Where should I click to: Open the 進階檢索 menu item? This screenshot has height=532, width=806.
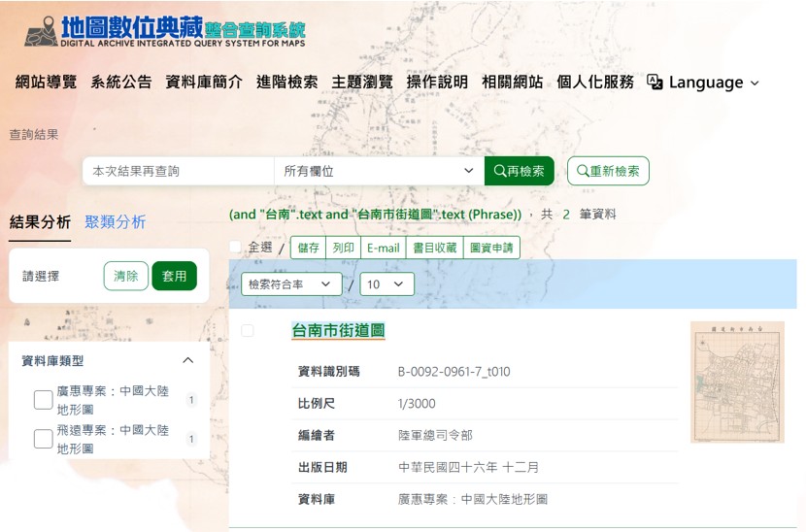[x=286, y=83]
